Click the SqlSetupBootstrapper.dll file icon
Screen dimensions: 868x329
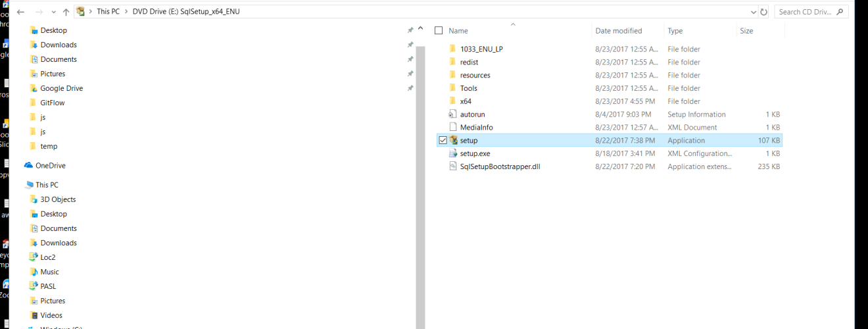(452, 166)
